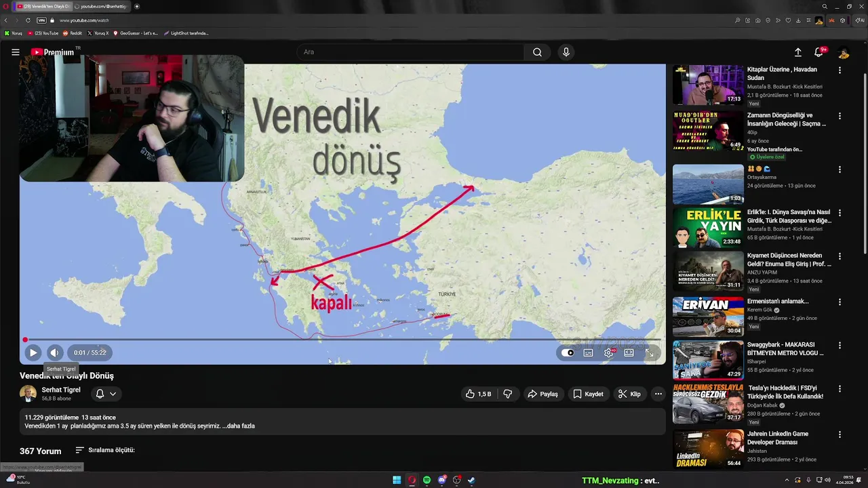
Task: Open Serhat Tigrel channel avatar
Action: pyautogui.click(x=28, y=394)
